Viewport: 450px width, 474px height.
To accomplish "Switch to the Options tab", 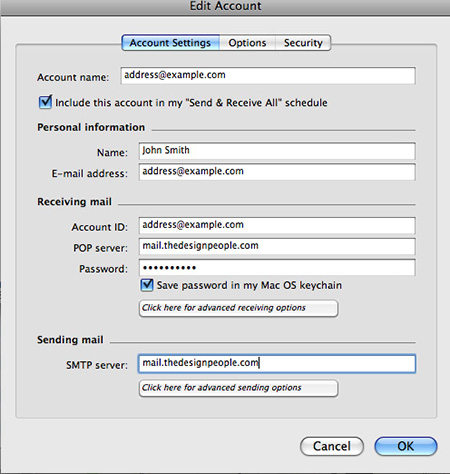I will pos(247,43).
